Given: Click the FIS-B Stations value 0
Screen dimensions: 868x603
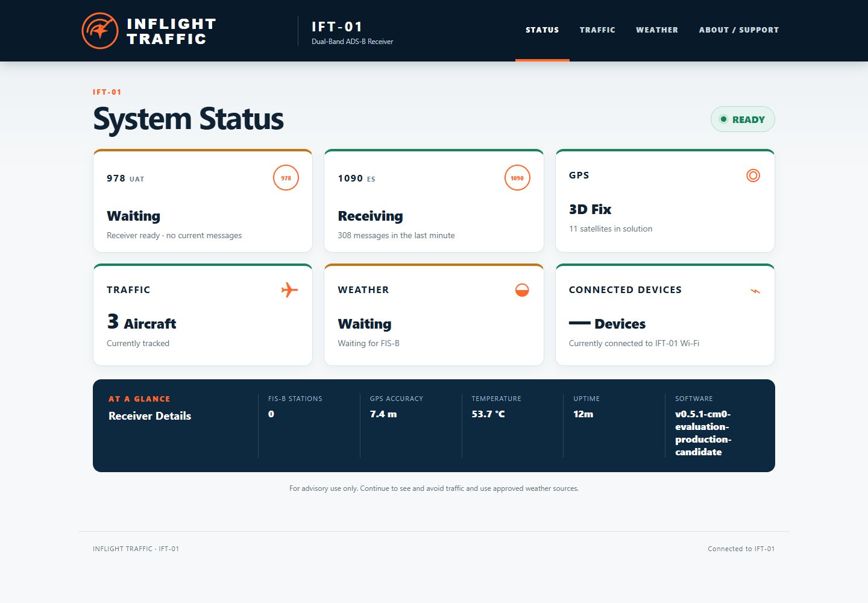Looking at the screenshot, I should [271, 414].
